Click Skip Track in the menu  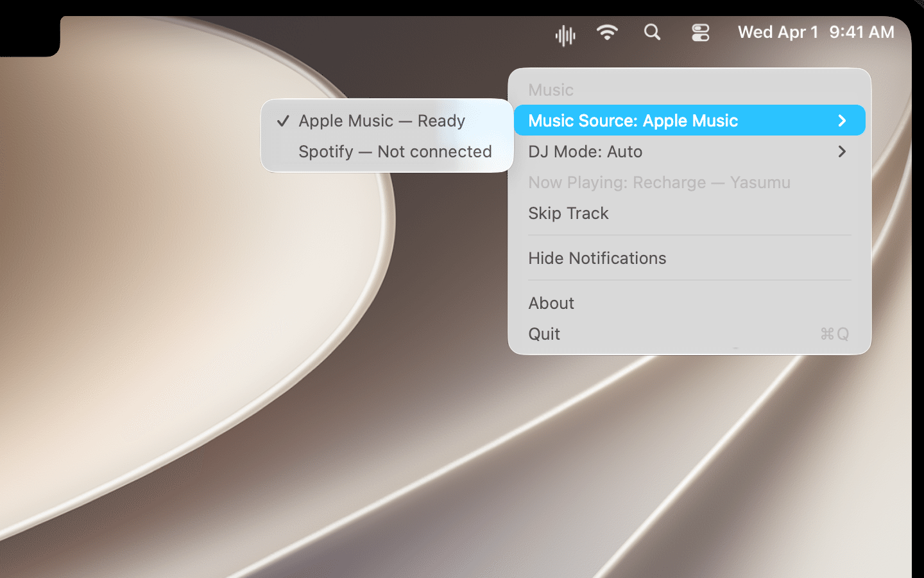[x=690, y=213]
